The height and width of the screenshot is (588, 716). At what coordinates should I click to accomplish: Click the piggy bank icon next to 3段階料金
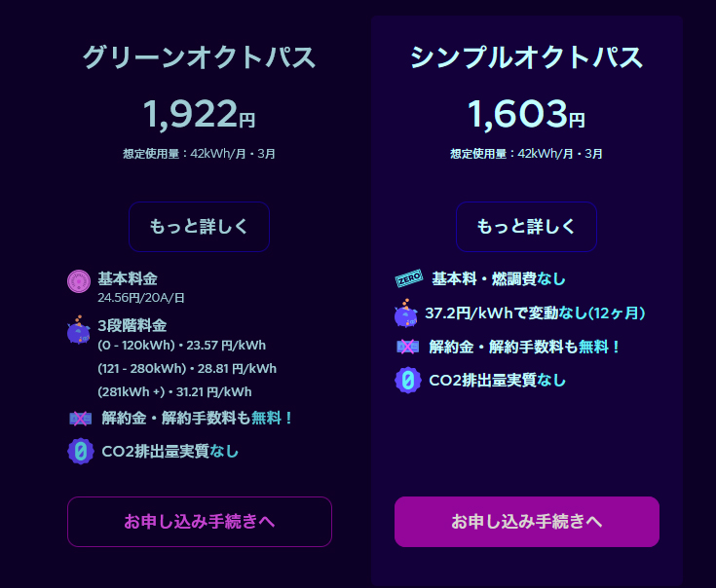click(79, 329)
